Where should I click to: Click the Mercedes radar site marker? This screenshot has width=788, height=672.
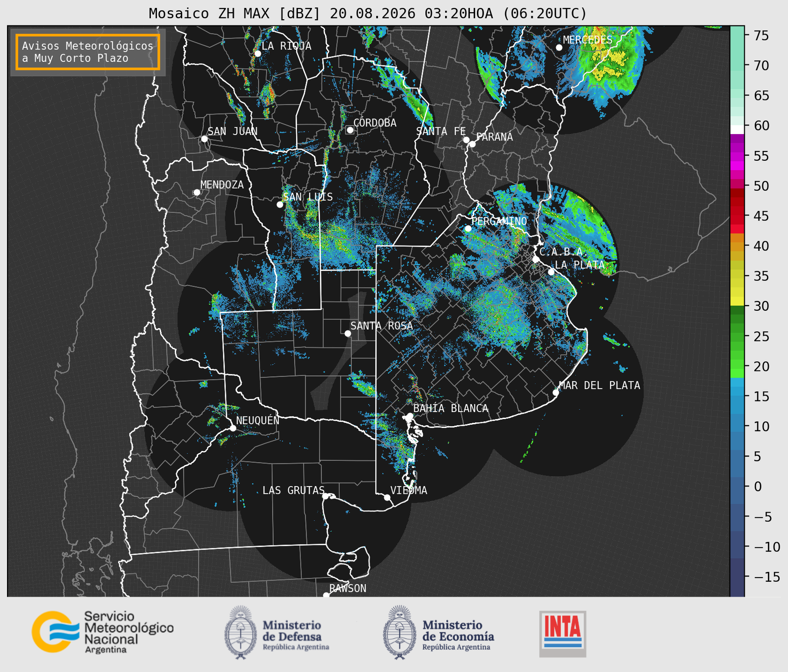[x=559, y=48]
